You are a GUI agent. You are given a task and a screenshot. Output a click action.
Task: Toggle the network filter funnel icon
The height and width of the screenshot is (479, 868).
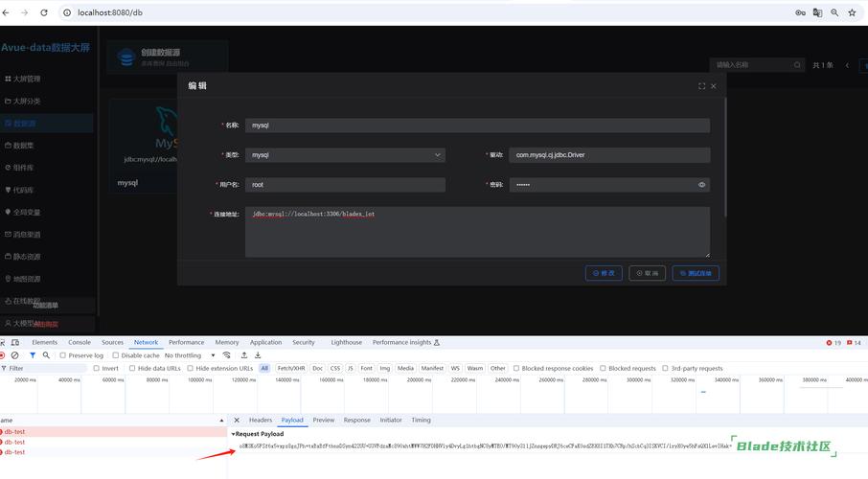33,355
